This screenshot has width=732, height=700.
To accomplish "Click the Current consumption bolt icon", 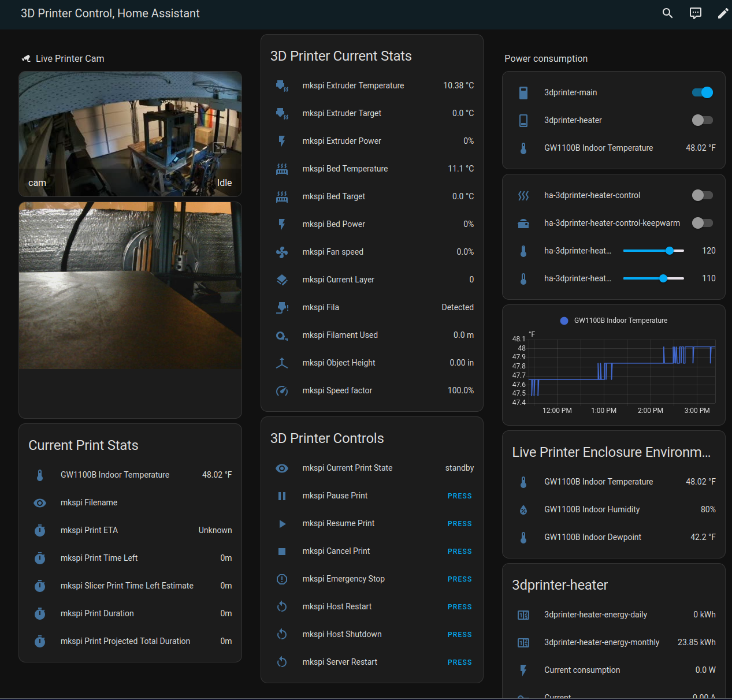I will pos(523,670).
